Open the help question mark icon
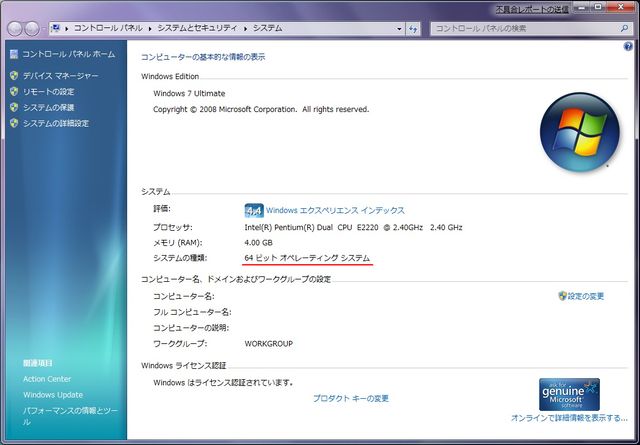Viewport: 640px width, 445px height. point(628,47)
